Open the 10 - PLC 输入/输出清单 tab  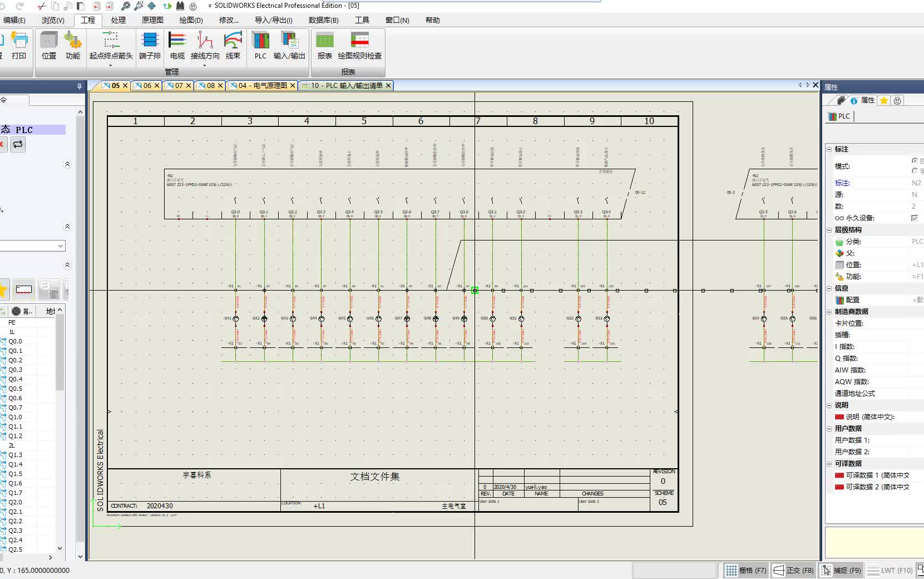coord(345,86)
